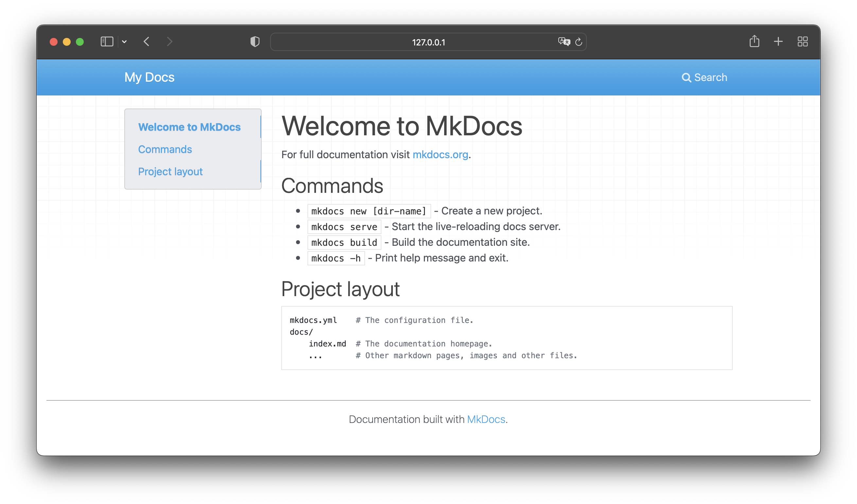Click the forward navigation arrow
857x504 pixels.
(169, 42)
